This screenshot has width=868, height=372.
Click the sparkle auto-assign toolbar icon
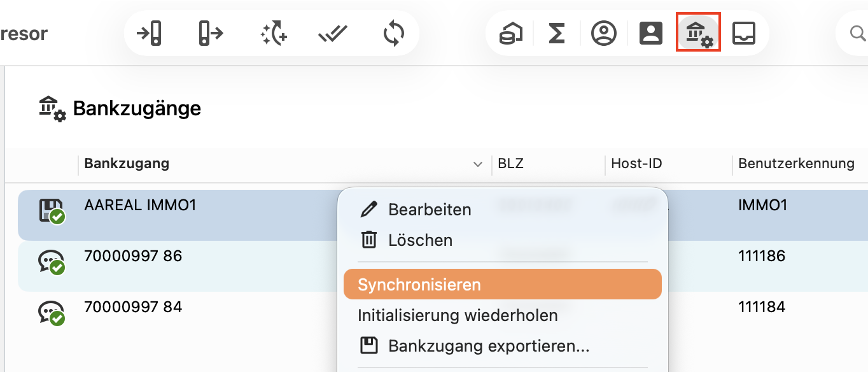coord(274,33)
